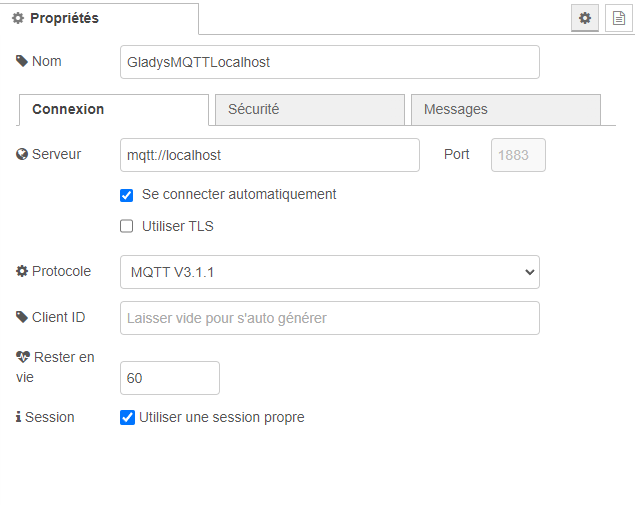This screenshot has width=635, height=505.
Task: Click the globe icon beside Serveur
Action: [x=22, y=155]
